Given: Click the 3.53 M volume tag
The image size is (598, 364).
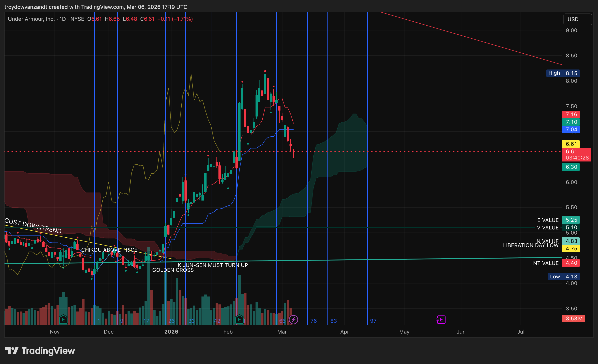Looking at the screenshot, I should 574,319.
